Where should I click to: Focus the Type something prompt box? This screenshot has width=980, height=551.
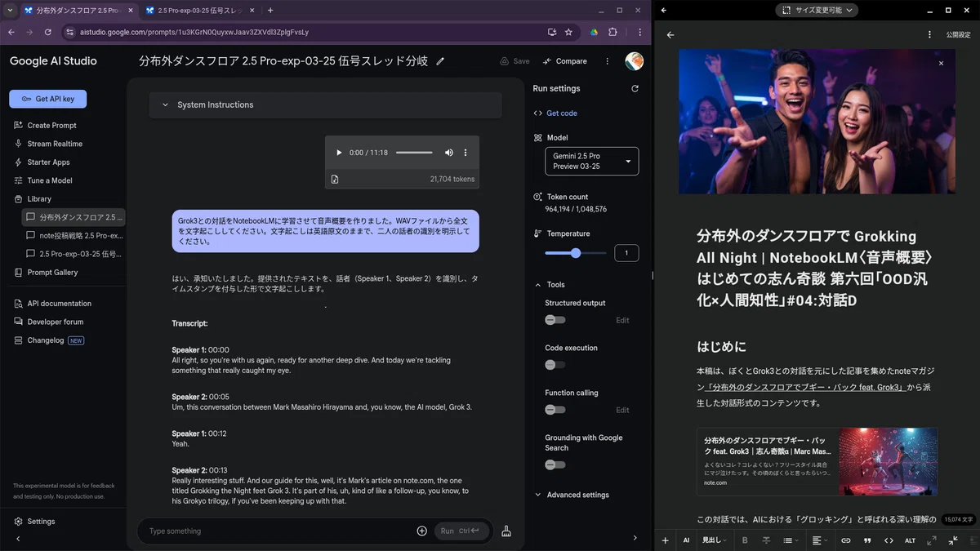(278, 531)
